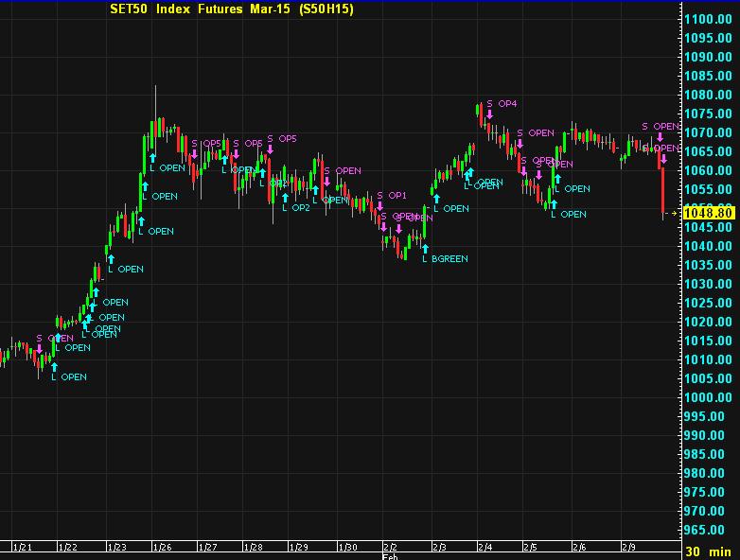
Task: Click the 1/21 date marker
Action: [x=21, y=547]
